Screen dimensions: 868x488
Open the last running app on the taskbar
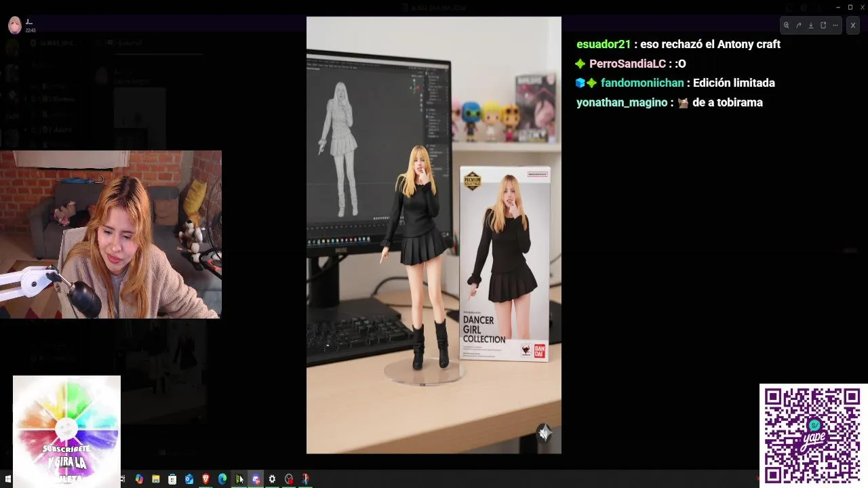click(x=305, y=479)
